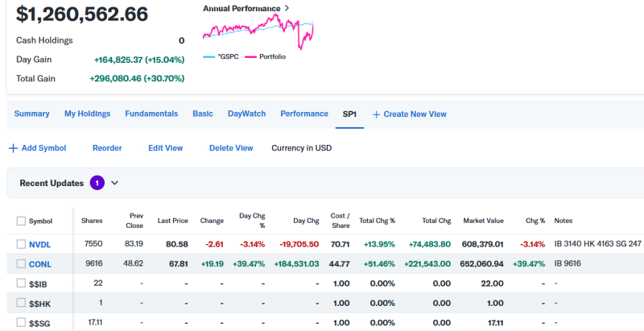Open the Performance tab

coord(304,114)
